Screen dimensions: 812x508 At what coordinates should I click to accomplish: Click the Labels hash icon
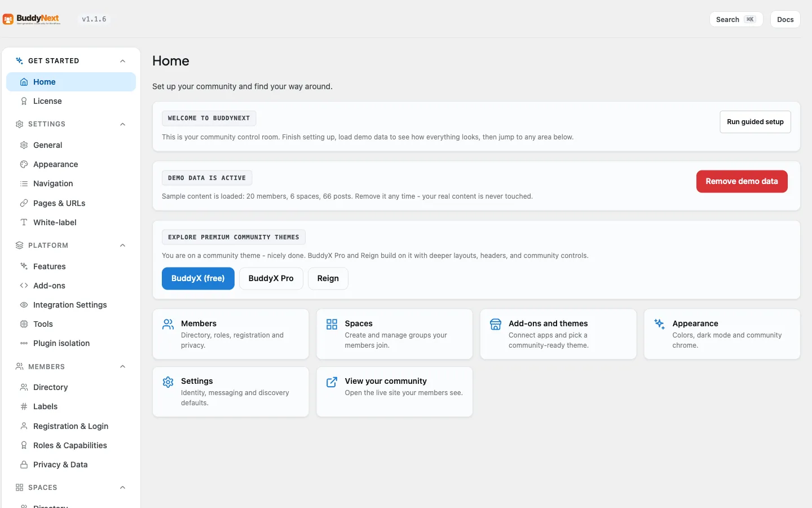pyautogui.click(x=24, y=406)
